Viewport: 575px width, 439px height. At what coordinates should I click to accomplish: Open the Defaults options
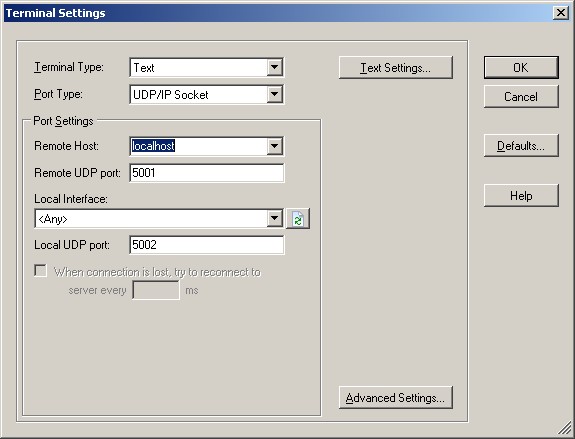click(x=521, y=146)
